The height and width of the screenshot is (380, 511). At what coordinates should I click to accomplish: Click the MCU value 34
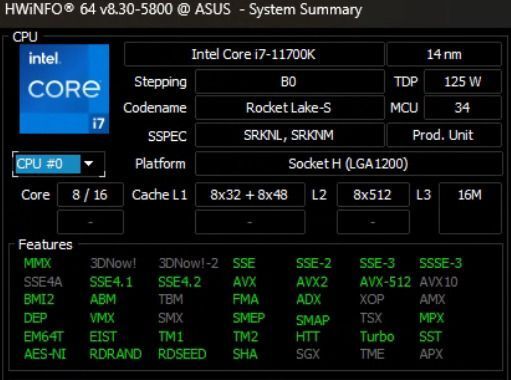(x=463, y=108)
